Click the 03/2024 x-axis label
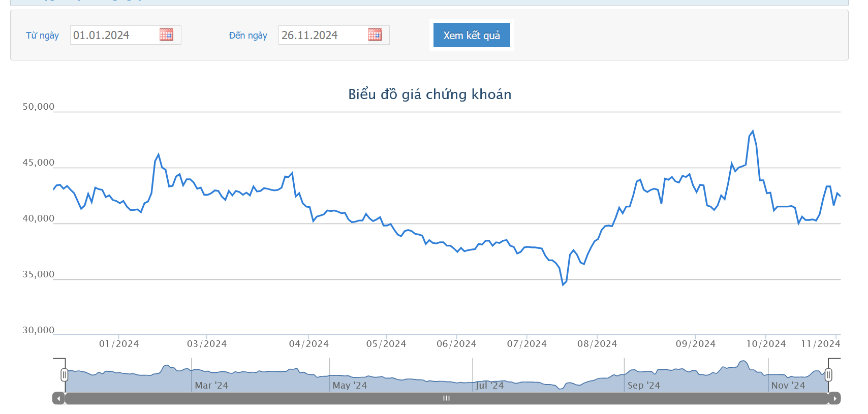This screenshot has width=868, height=414. (x=207, y=344)
